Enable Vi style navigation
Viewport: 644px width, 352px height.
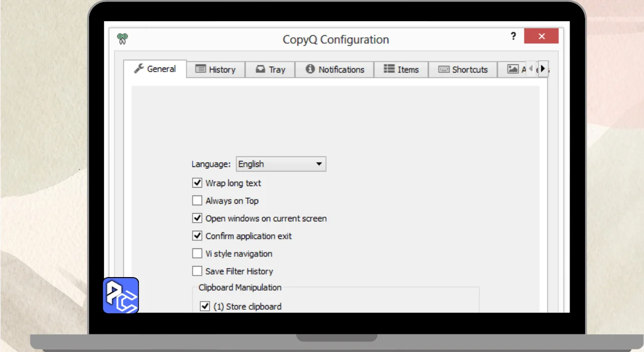[197, 253]
